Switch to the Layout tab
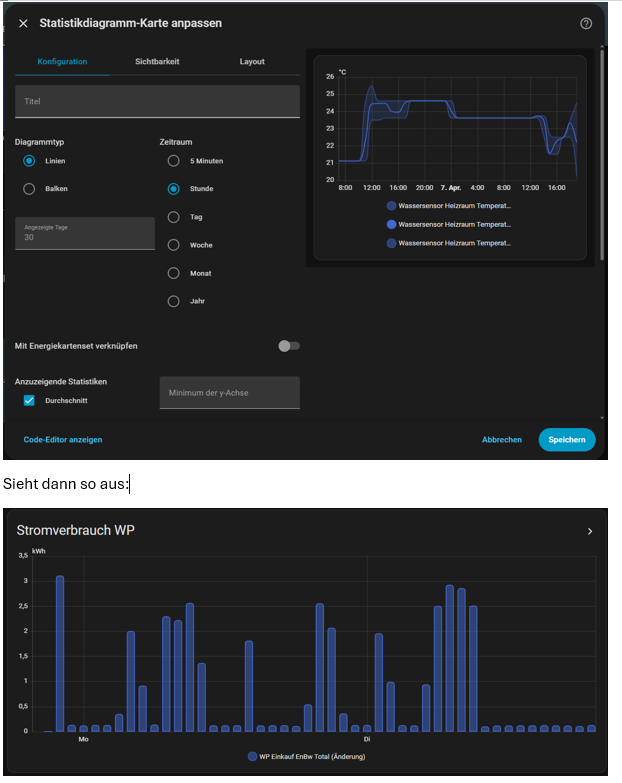 pyautogui.click(x=252, y=62)
